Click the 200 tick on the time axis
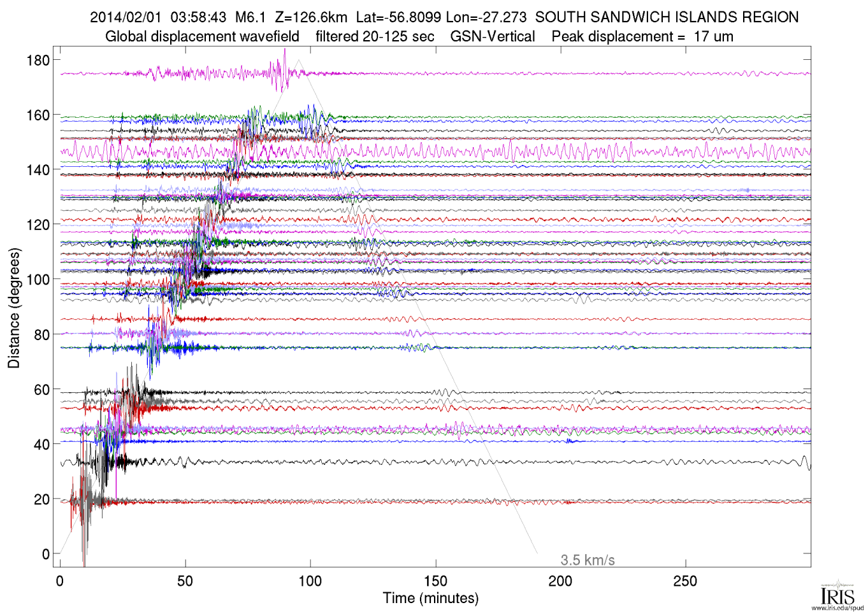The height and width of the screenshot is (612, 868). tap(560, 581)
